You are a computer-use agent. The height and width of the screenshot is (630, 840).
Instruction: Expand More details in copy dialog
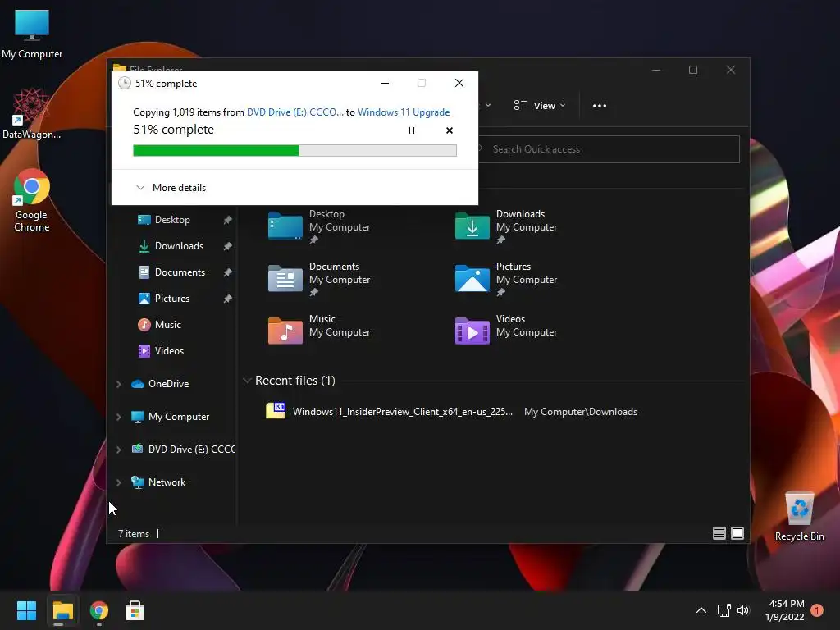pos(171,188)
